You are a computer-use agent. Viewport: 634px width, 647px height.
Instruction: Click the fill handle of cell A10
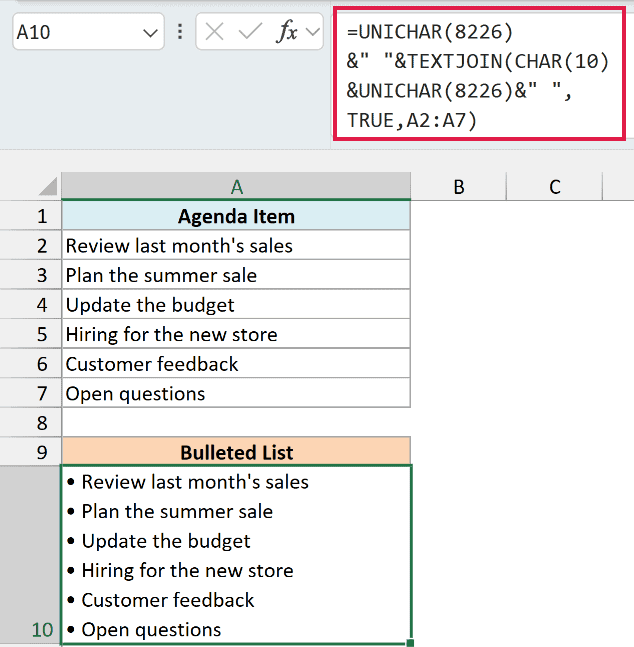[410, 643]
